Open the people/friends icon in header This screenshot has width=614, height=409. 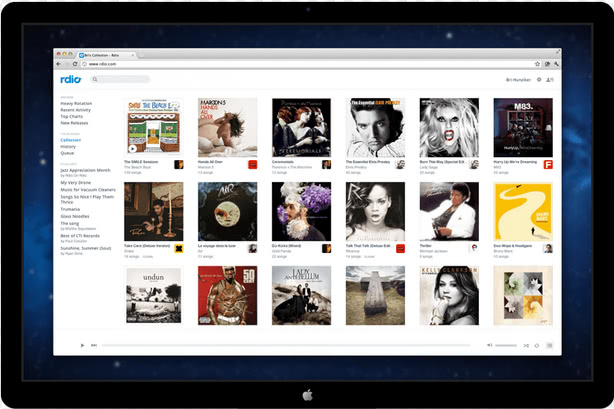pyautogui.click(x=550, y=80)
